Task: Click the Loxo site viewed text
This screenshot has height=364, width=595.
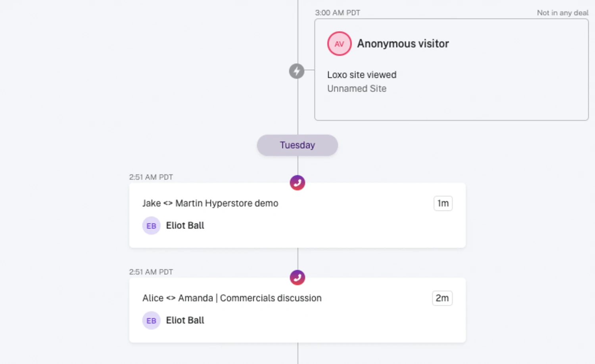Action: 361,75
